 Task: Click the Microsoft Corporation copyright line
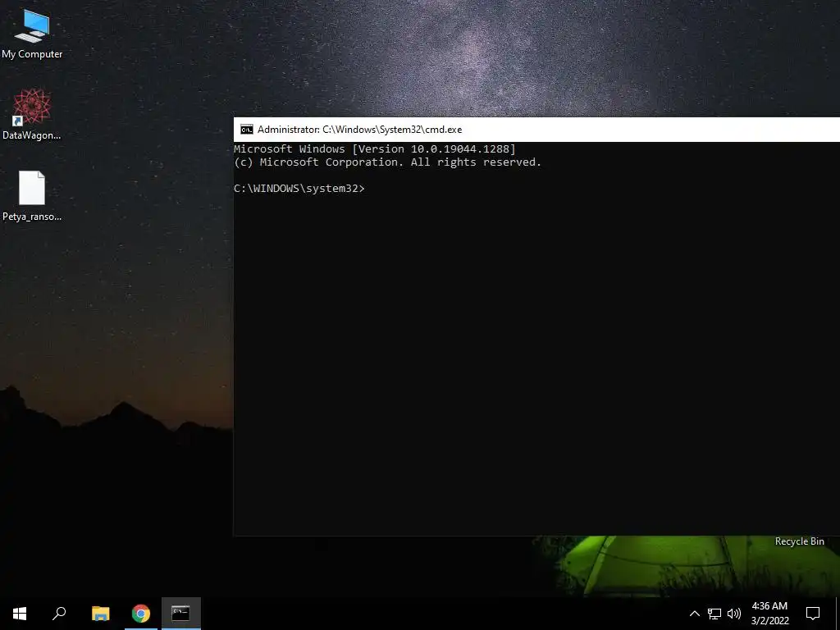388,162
